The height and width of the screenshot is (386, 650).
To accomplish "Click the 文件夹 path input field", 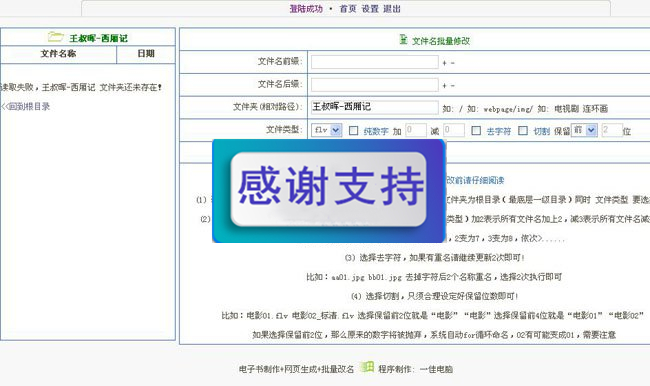I will point(375,107).
